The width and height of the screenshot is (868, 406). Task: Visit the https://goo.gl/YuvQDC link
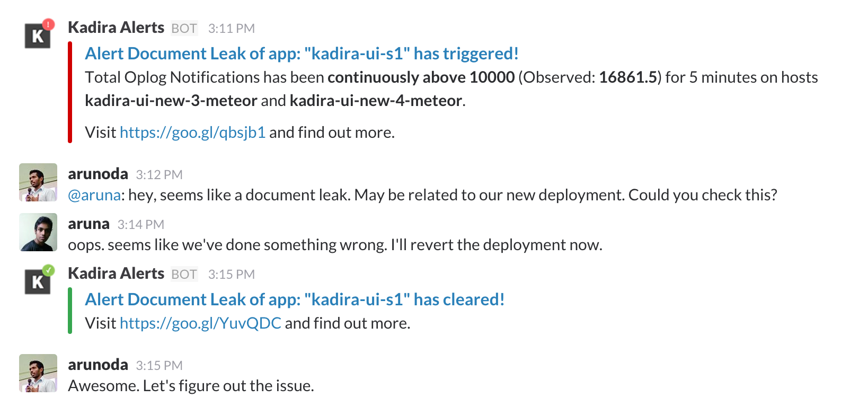click(200, 322)
